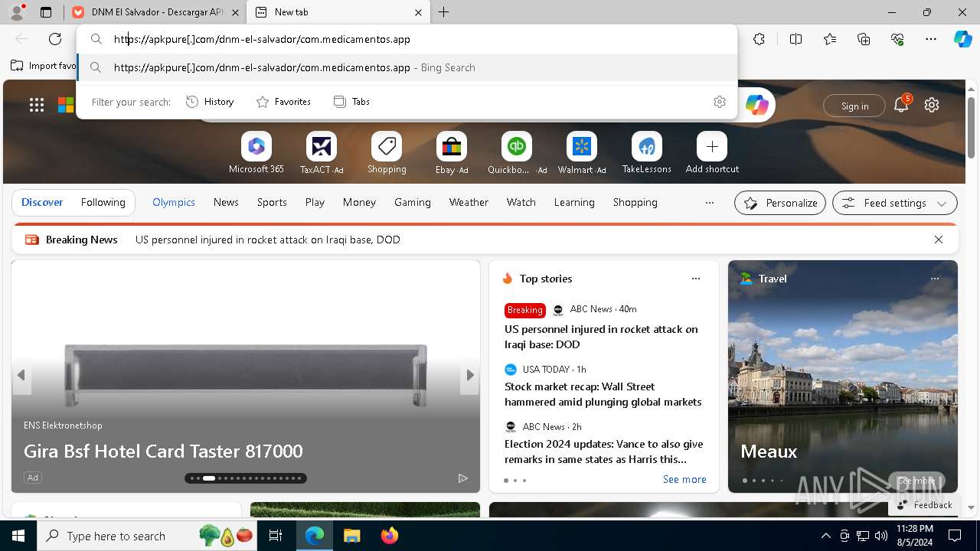
Task: Open Stock market recap story
Action: [x=603, y=394]
